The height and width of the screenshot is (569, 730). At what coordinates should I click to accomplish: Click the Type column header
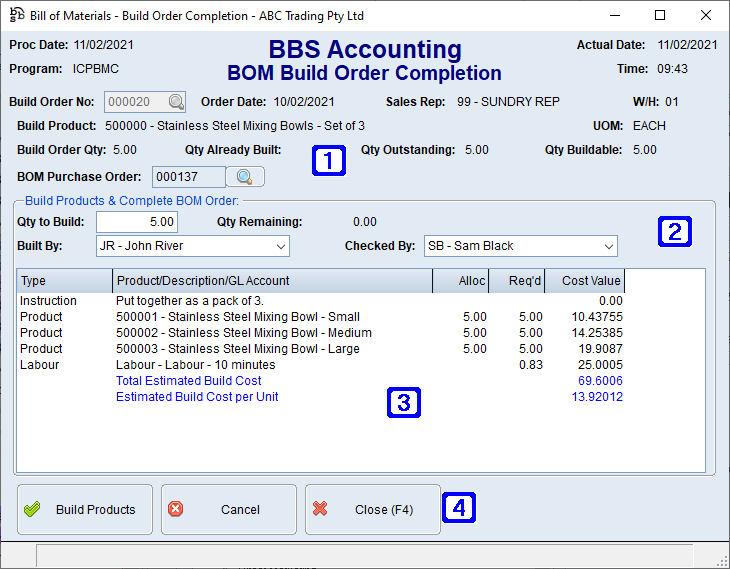click(x=64, y=281)
